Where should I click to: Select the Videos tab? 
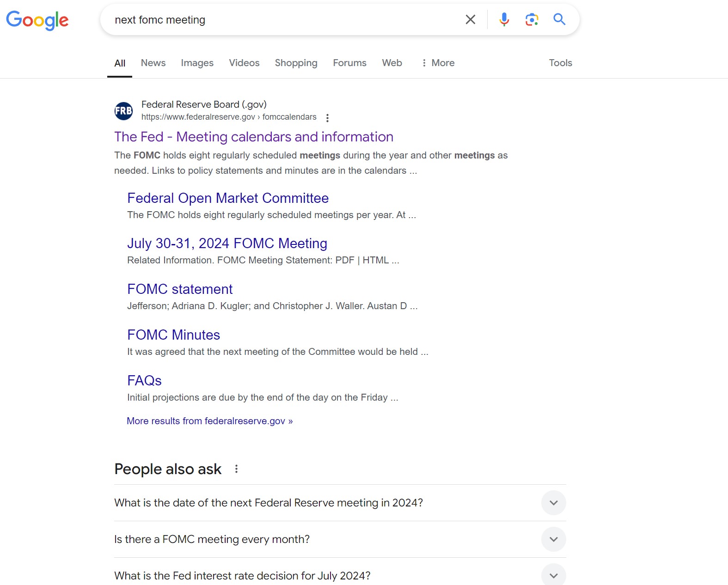(x=244, y=63)
